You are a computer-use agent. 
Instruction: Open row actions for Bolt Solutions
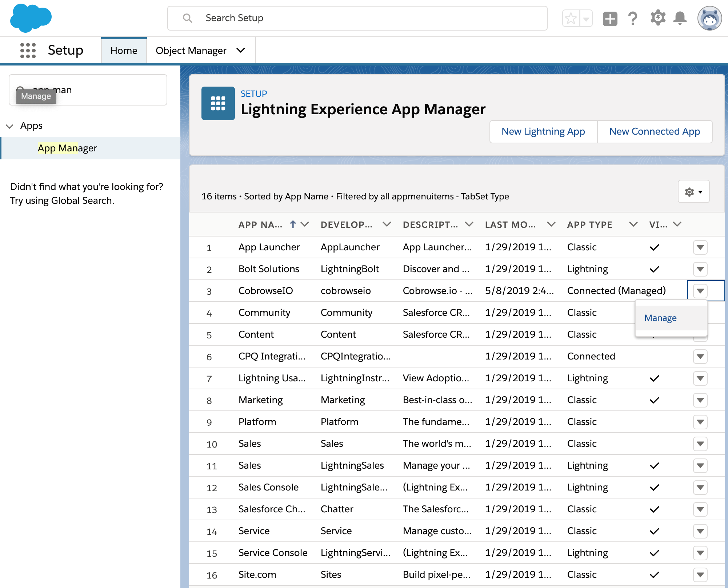pos(700,269)
